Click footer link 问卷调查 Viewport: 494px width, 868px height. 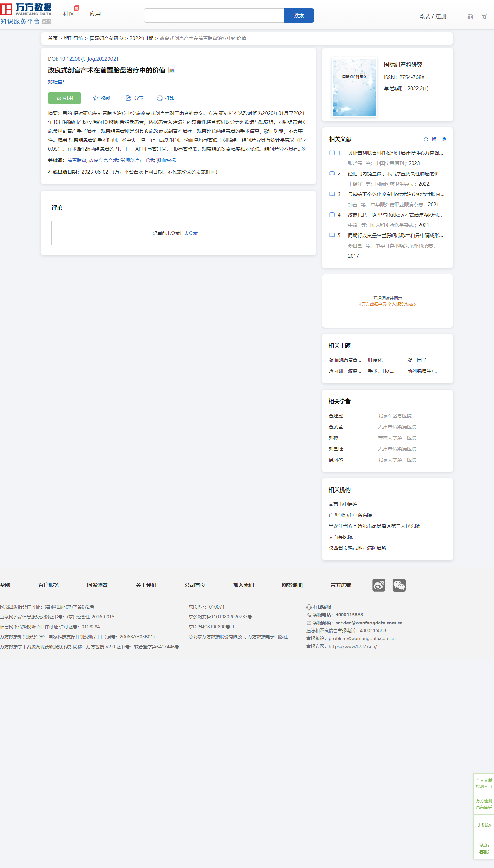(97, 585)
